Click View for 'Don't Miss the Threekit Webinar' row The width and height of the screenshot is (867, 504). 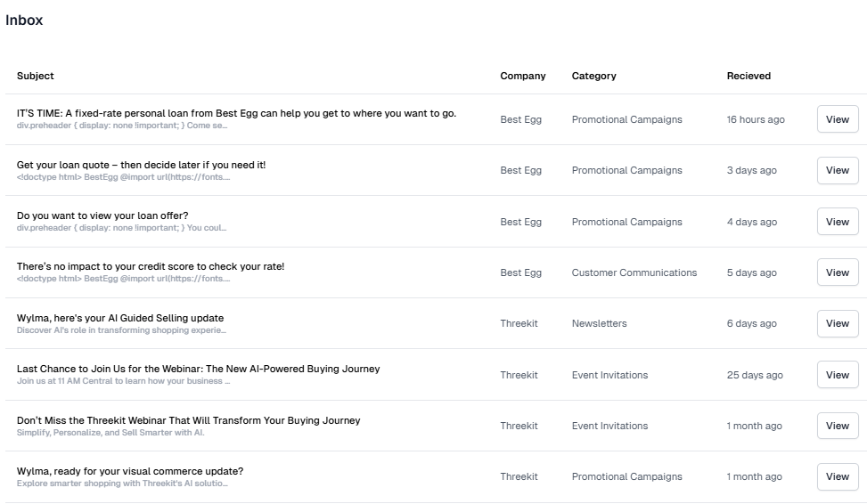click(x=837, y=426)
